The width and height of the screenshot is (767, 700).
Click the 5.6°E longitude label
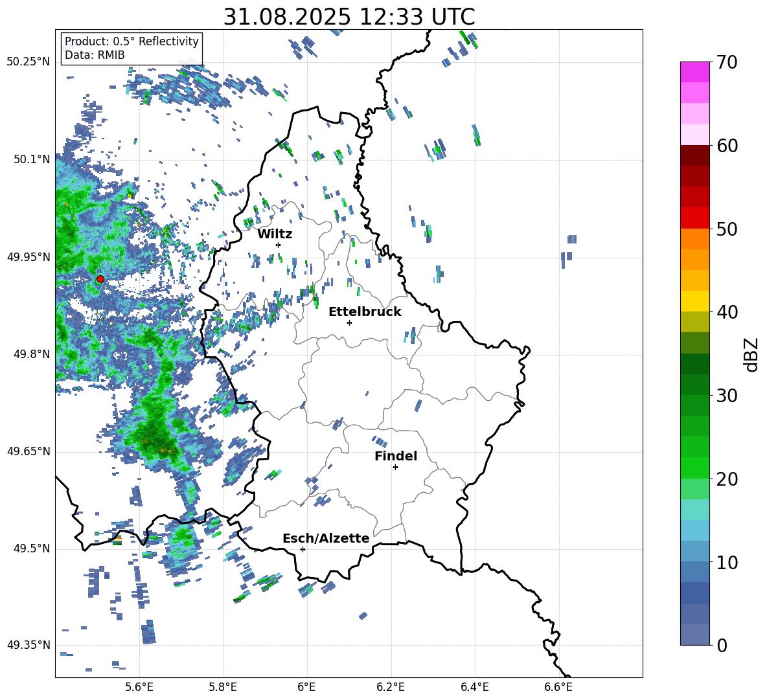point(139,687)
